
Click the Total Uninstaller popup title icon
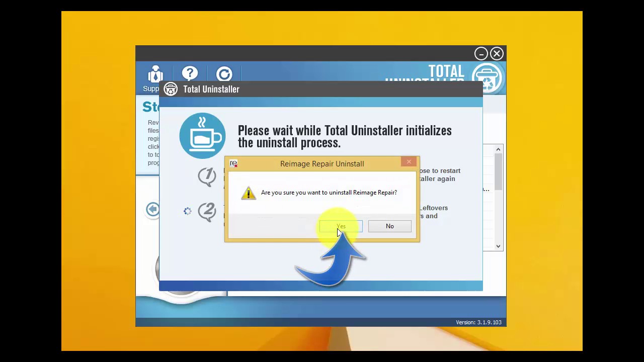tap(171, 89)
